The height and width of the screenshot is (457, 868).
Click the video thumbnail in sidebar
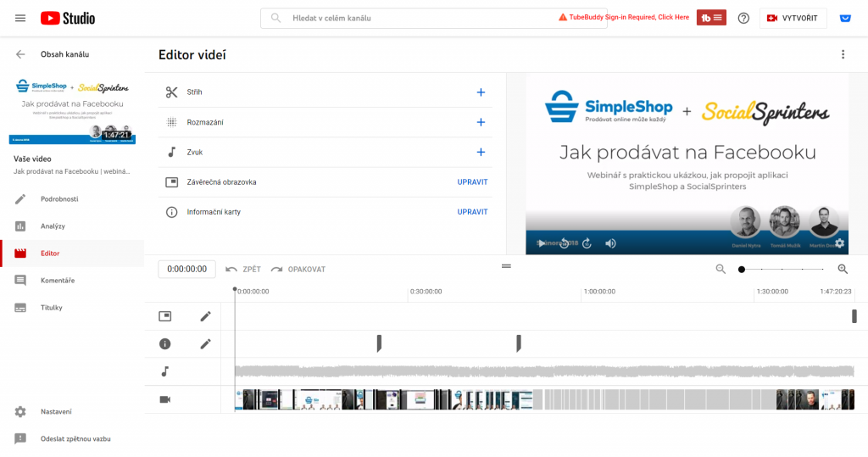[72, 109]
